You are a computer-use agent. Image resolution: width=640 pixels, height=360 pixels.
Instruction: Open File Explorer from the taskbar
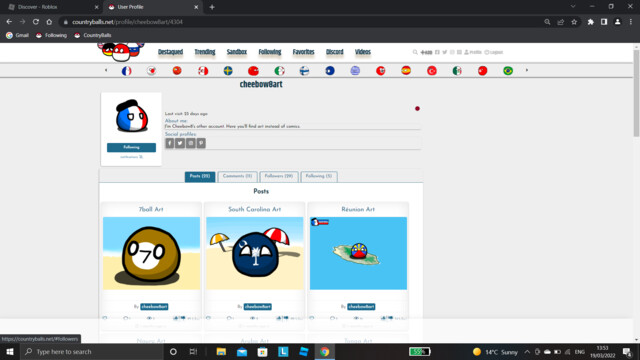(x=221, y=351)
